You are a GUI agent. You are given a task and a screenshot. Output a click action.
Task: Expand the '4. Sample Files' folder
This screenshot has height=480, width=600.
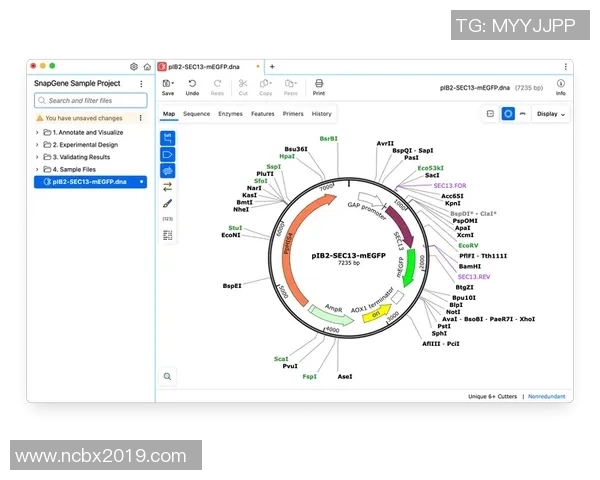click(38, 169)
